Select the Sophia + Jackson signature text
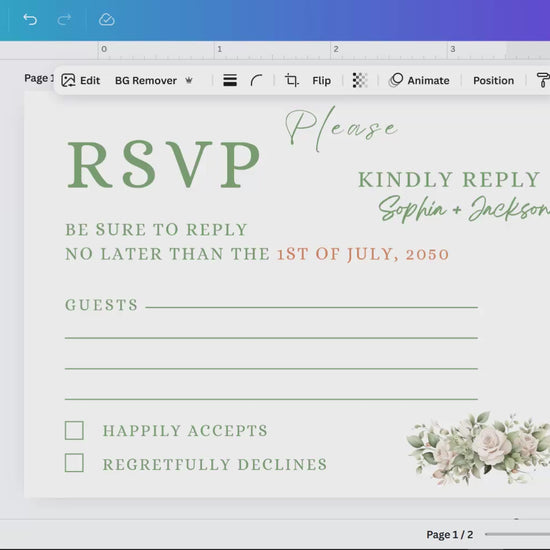This screenshot has height=550, width=550. coord(464,208)
